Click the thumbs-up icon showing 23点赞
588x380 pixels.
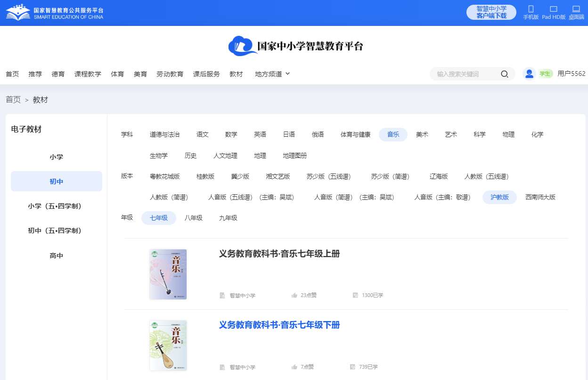point(294,296)
